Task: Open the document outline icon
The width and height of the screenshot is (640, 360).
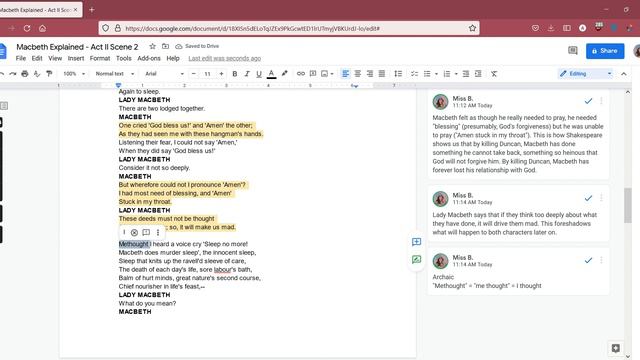Action: pyautogui.click(x=4, y=106)
